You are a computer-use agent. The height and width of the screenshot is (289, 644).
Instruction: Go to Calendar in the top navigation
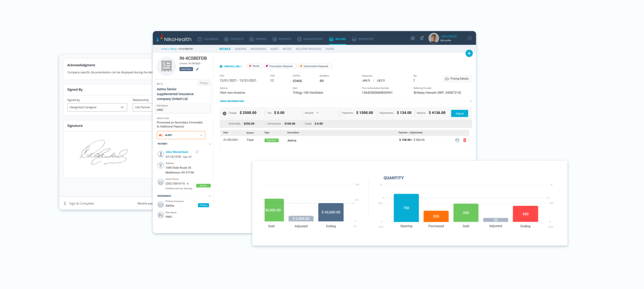click(x=208, y=39)
